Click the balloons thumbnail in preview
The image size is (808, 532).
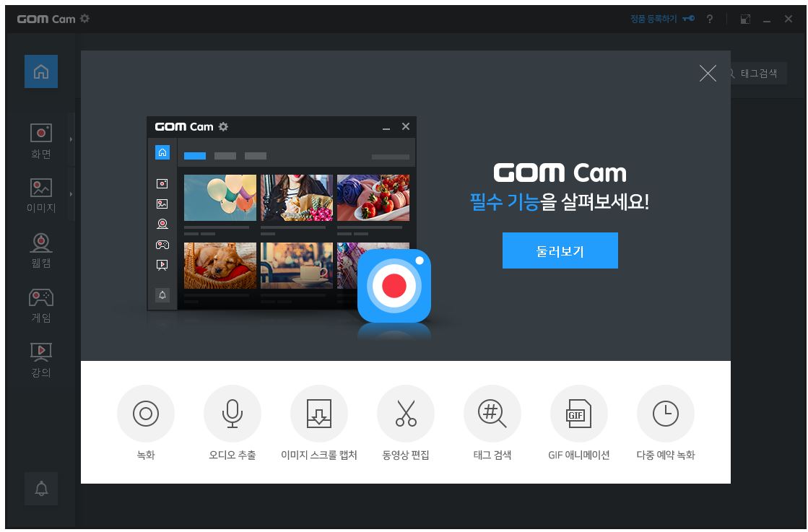(x=220, y=198)
